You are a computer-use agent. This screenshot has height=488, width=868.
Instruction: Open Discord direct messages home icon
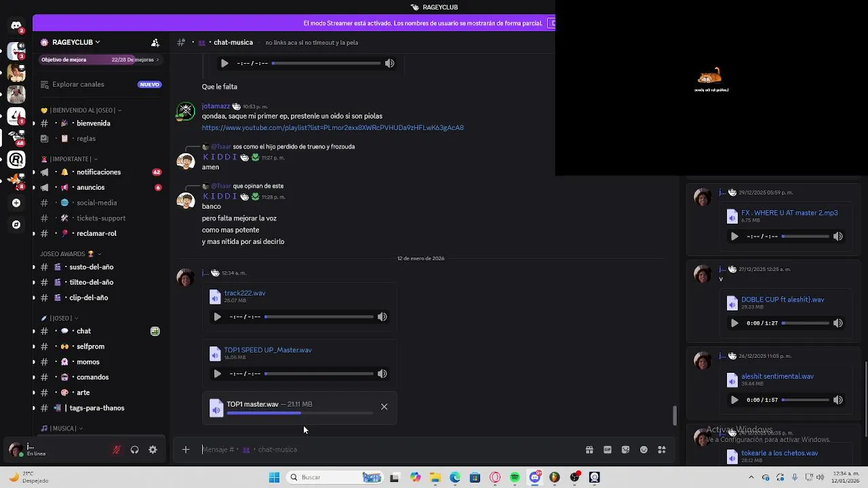[16, 26]
